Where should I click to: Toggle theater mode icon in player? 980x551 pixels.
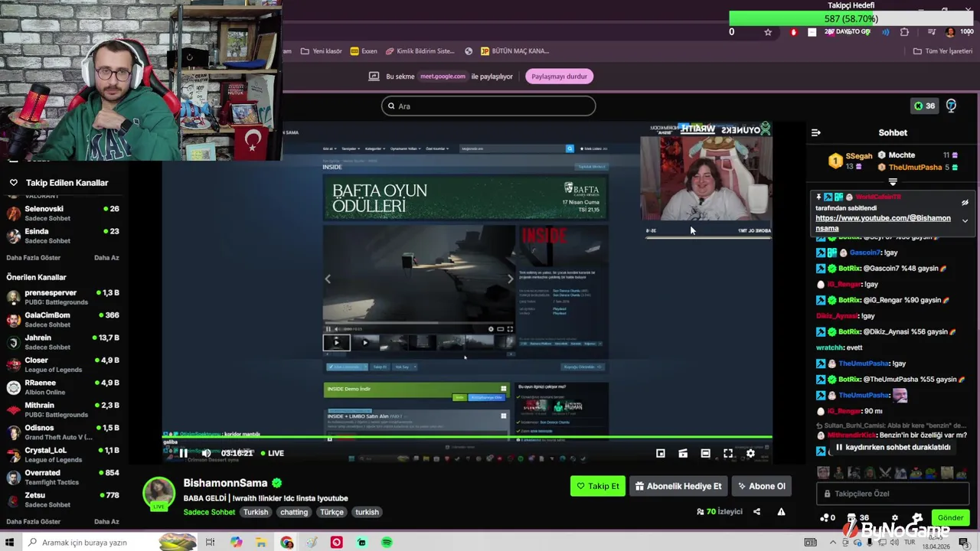(705, 453)
